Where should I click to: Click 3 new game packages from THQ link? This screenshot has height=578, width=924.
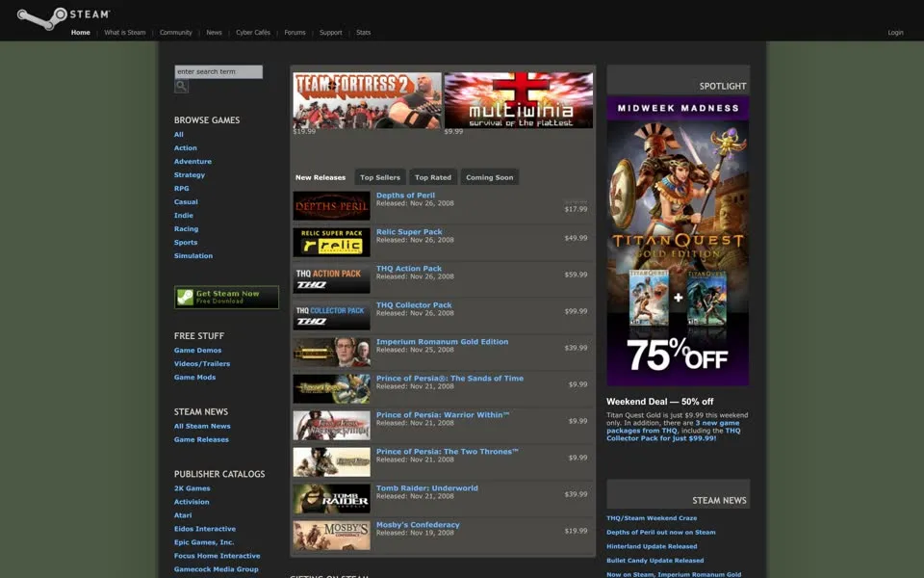point(673,427)
